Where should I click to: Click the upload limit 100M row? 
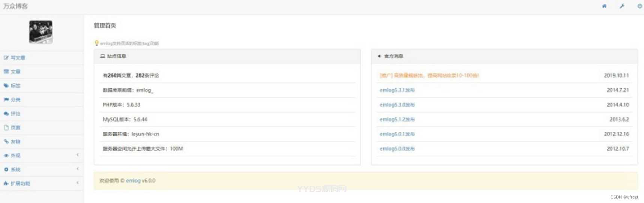[x=227, y=149]
